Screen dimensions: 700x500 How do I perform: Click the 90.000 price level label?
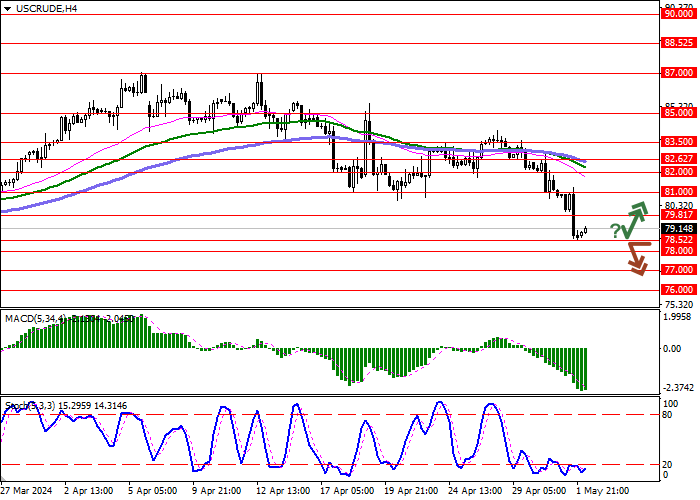(x=679, y=14)
